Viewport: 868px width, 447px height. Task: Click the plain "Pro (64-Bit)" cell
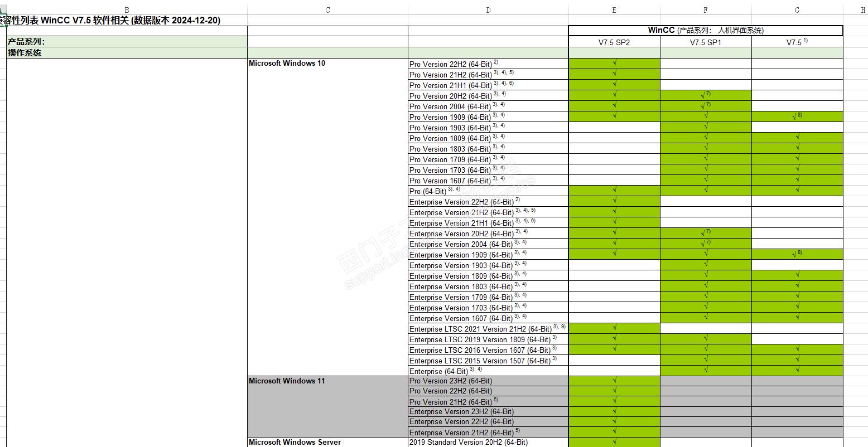tap(488, 191)
